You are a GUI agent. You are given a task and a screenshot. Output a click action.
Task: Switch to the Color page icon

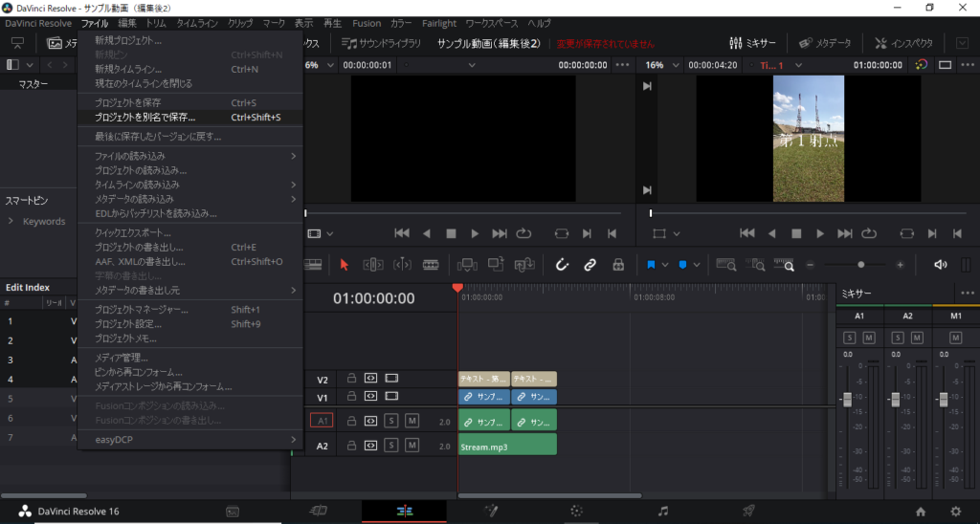(x=576, y=511)
